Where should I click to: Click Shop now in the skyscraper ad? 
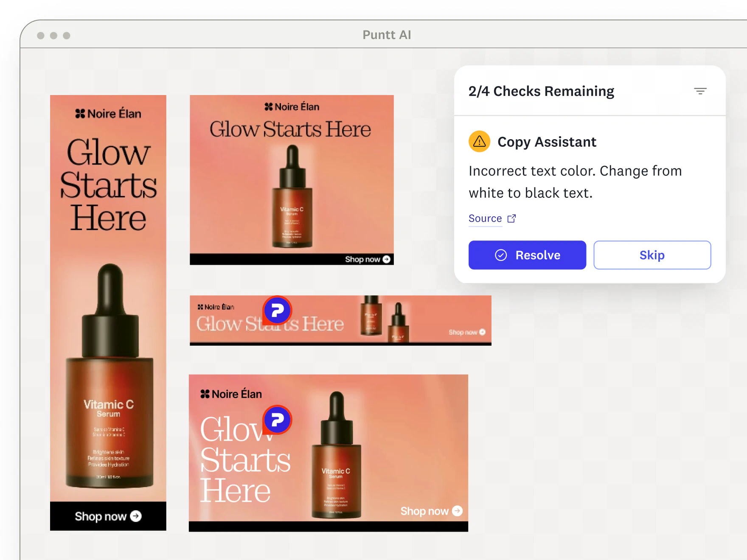[108, 516]
